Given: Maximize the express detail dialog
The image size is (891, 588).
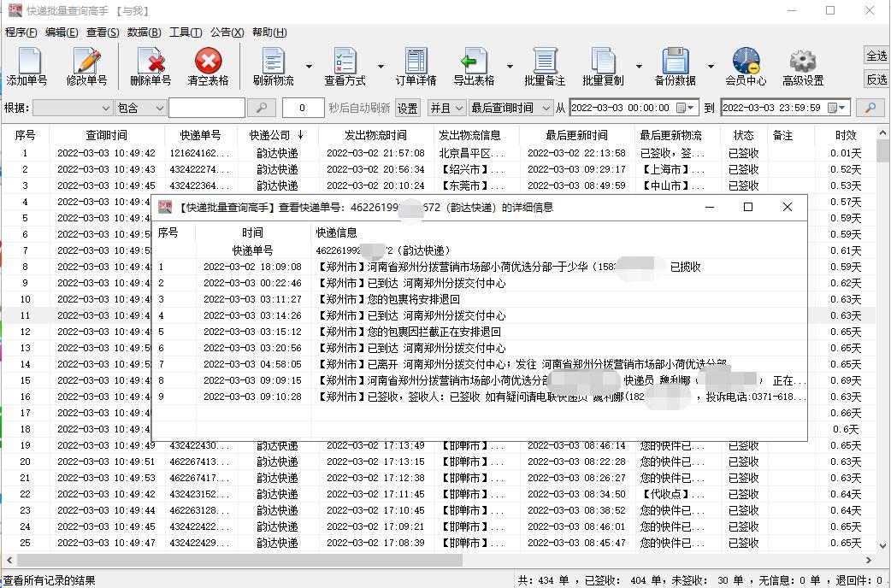Looking at the screenshot, I should click(x=748, y=208).
